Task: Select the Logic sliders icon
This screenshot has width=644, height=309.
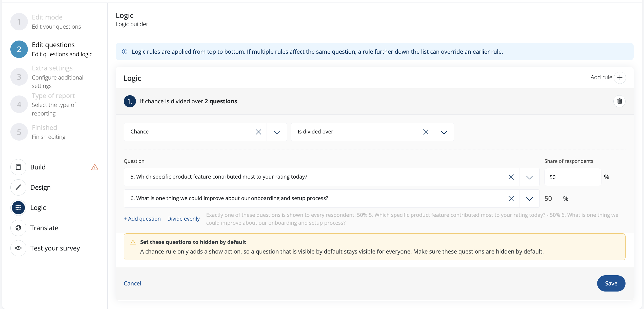Action: tap(18, 208)
